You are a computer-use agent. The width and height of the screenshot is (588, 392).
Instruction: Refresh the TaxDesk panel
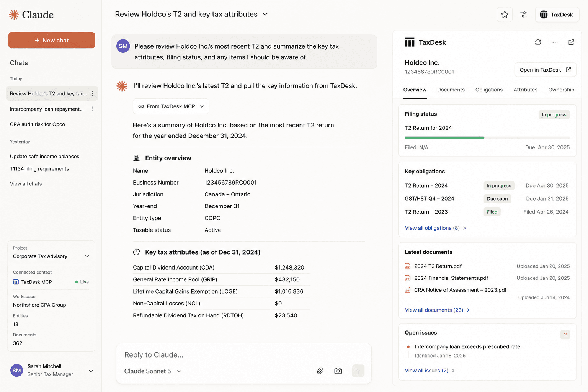point(538,42)
